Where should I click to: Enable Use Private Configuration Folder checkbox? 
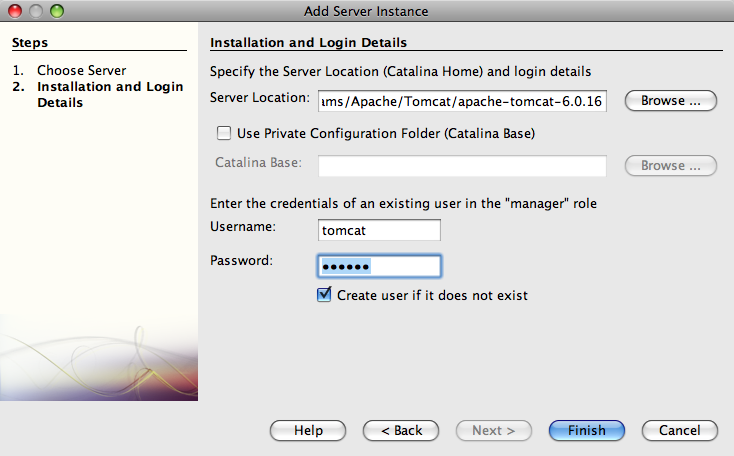[x=224, y=133]
